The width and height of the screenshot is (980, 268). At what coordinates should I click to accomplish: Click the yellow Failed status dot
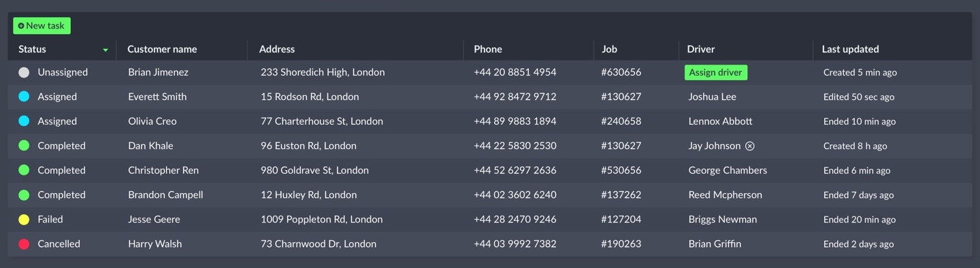(24, 219)
